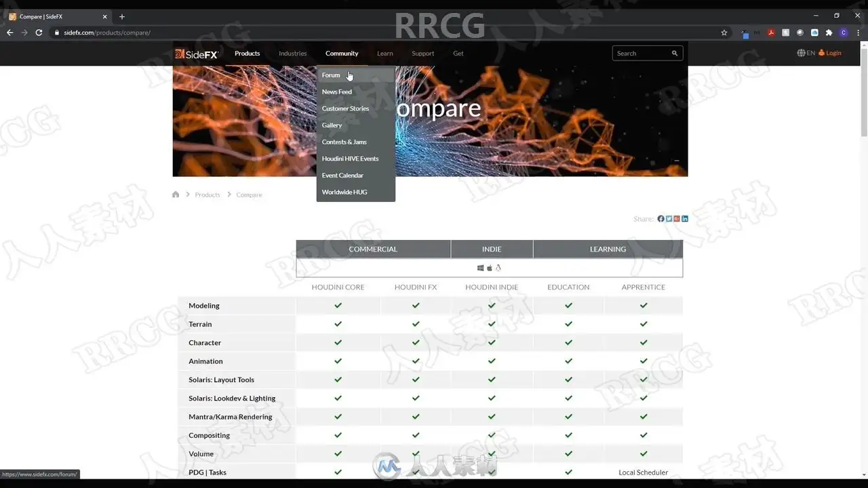Screen dimensions: 868x488
Task: Click the PDG | Tasks row label
Action: [x=208, y=472]
